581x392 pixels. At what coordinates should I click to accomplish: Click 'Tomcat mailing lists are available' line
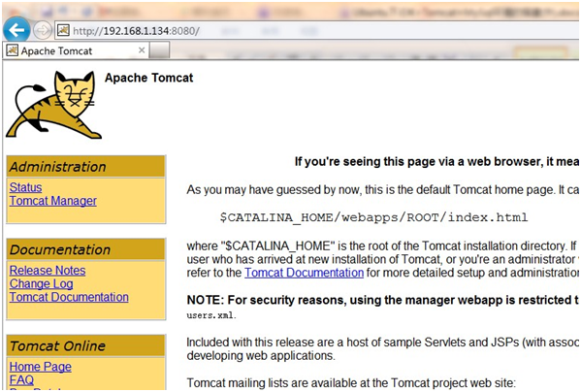tap(351, 382)
